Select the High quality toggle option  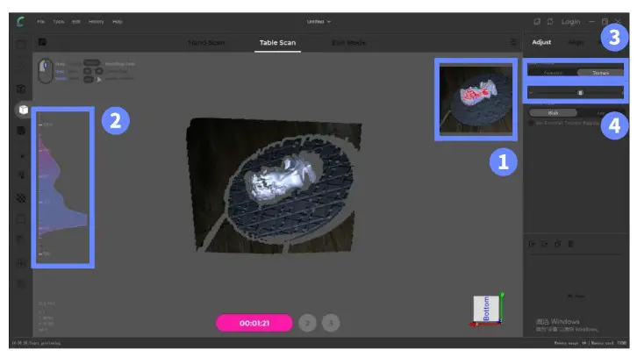[x=553, y=112]
